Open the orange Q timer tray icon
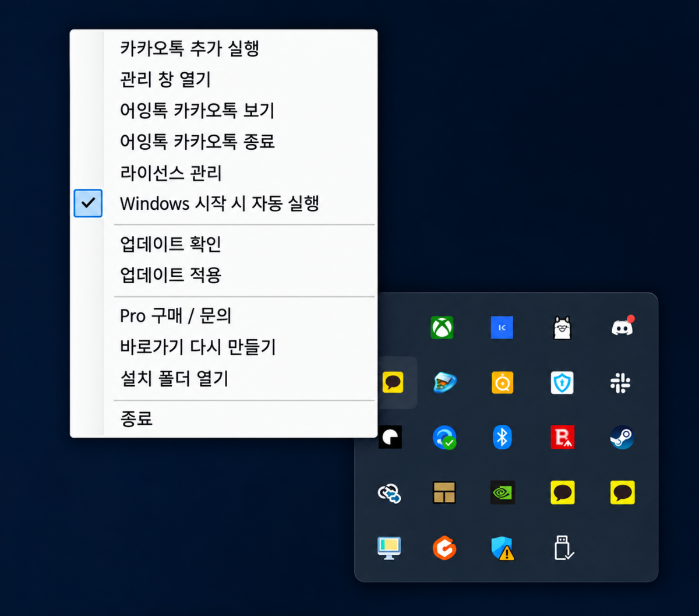699x616 pixels. (502, 382)
